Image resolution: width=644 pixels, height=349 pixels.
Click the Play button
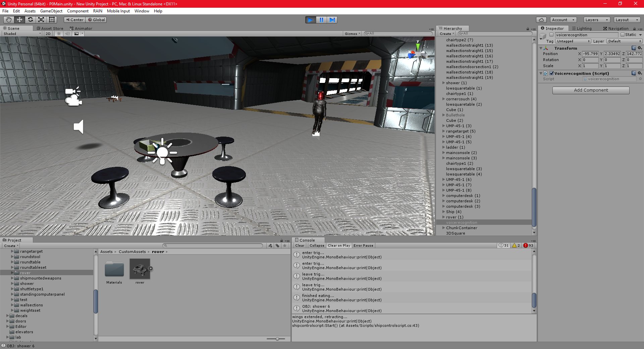coord(311,20)
